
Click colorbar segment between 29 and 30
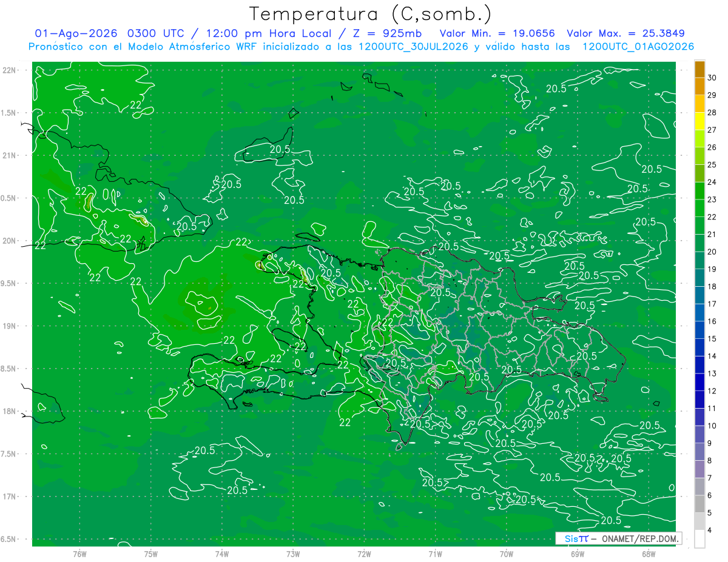coord(699,87)
